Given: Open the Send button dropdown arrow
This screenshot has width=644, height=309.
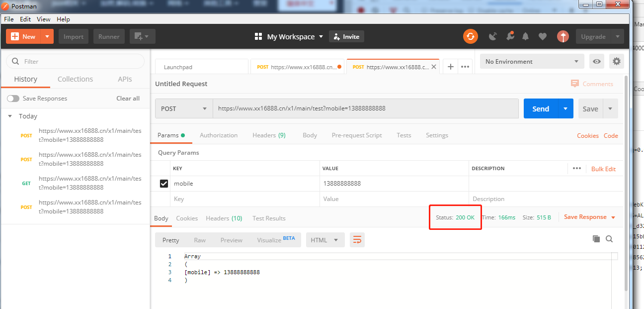Looking at the screenshot, I should coord(565,108).
